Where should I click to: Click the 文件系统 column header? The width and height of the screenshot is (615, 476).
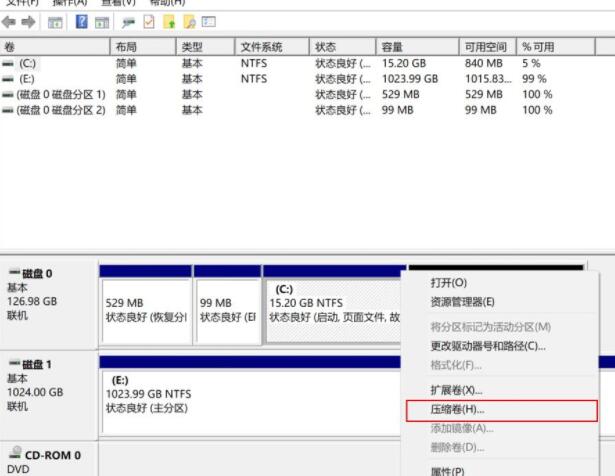click(x=261, y=47)
